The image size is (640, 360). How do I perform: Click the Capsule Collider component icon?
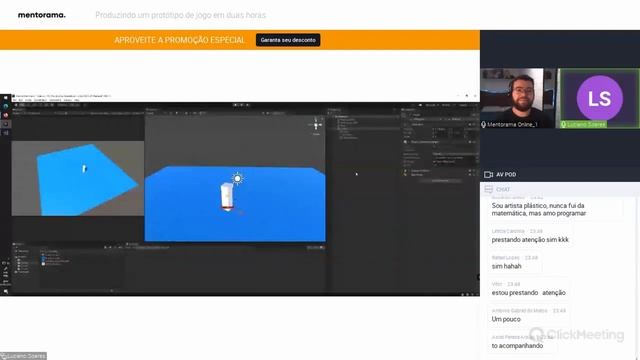point(405,171)
